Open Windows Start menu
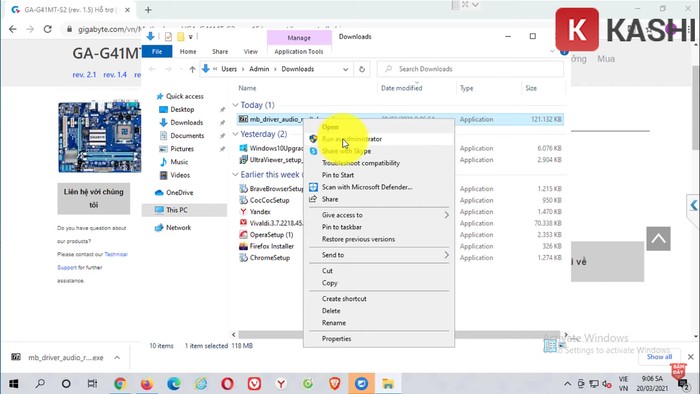The height and width of the screenshot is (394, 700). (x=13, y=384)
